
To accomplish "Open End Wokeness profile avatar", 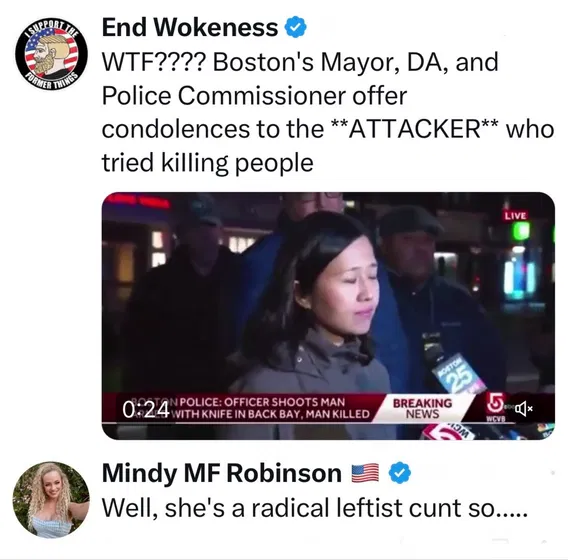I will tap(51, 54).
